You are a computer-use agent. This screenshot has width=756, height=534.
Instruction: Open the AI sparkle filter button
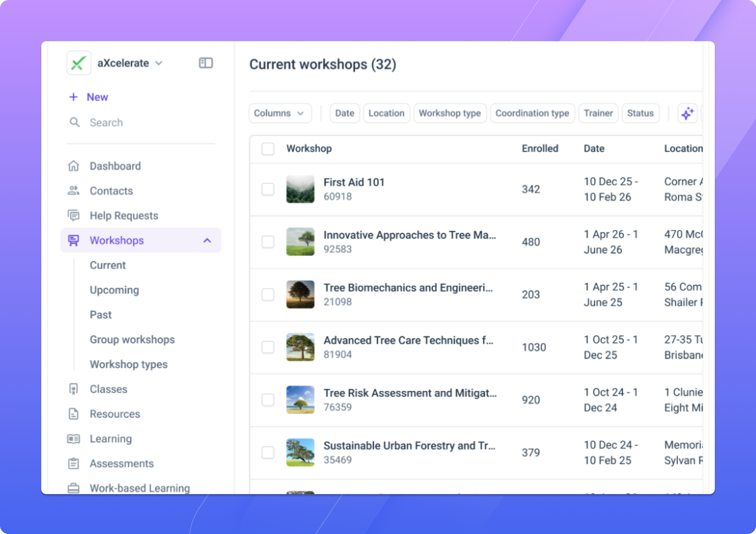pos(687,113)
